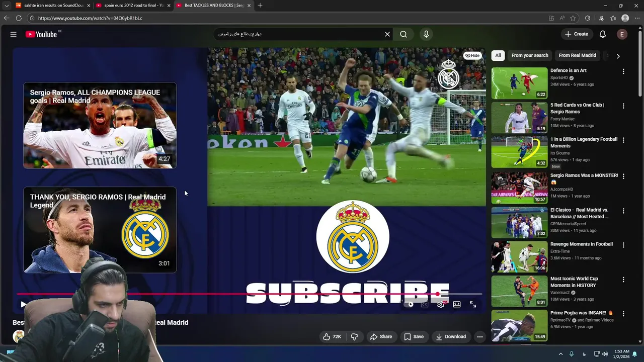This screenshot has width=644, height=362.
Task: Play the video with the play button
Action: click(23, 304)
